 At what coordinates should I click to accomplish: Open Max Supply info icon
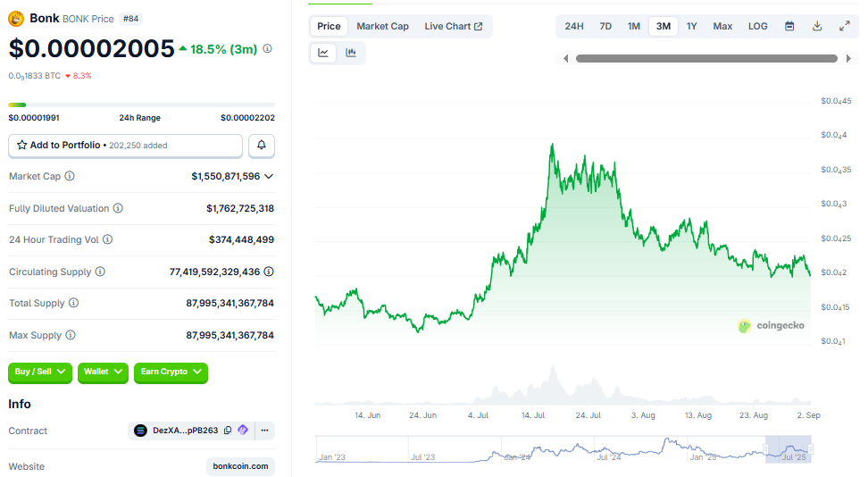(x=71, y=335)
